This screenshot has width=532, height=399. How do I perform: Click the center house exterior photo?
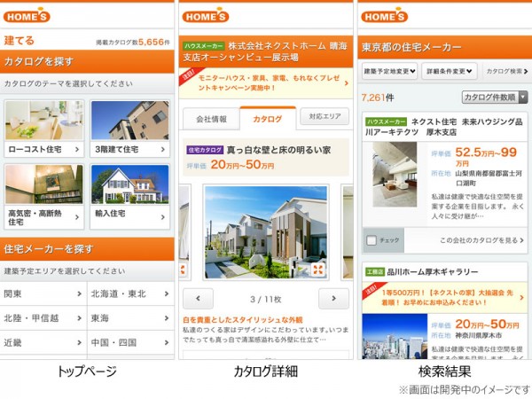[266, 232]
